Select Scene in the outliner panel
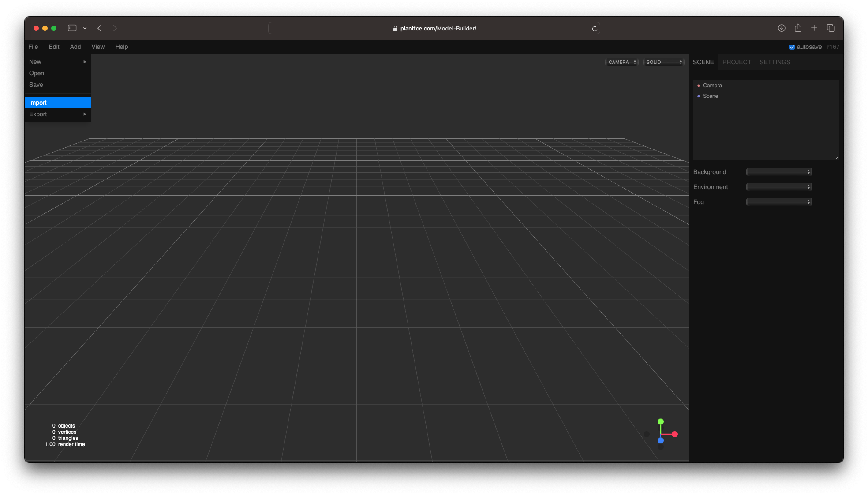Screen dimensions: 868x495 (711, 96)
